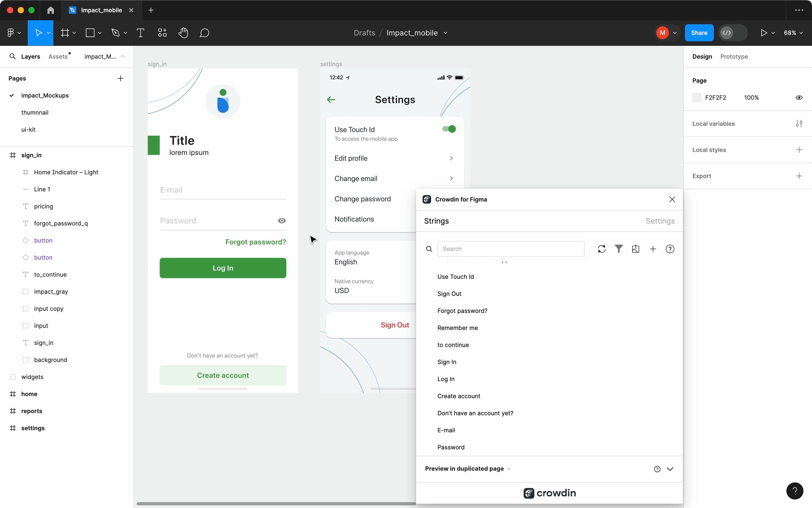Viewport: 812px width, 508px height.
Task: Click the filter icon in Crowdin panel
Action: coord(619,248)
